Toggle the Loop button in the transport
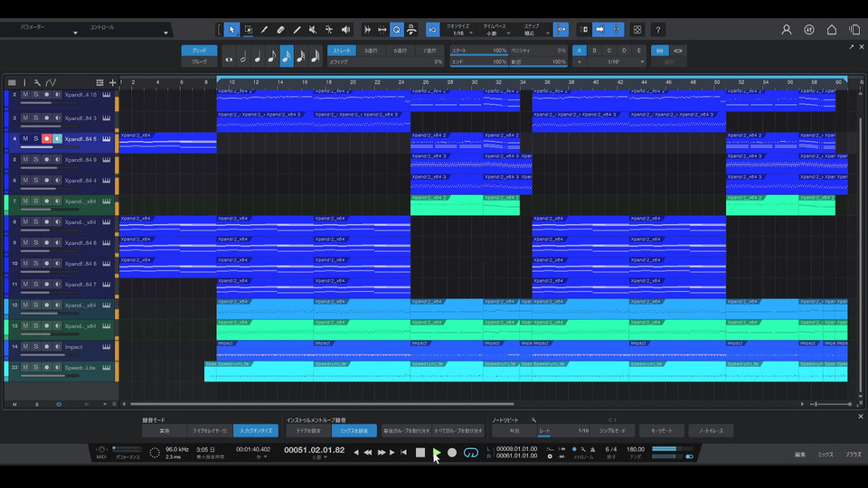Viewport: 868px width, 488px height. click(470, 452)
